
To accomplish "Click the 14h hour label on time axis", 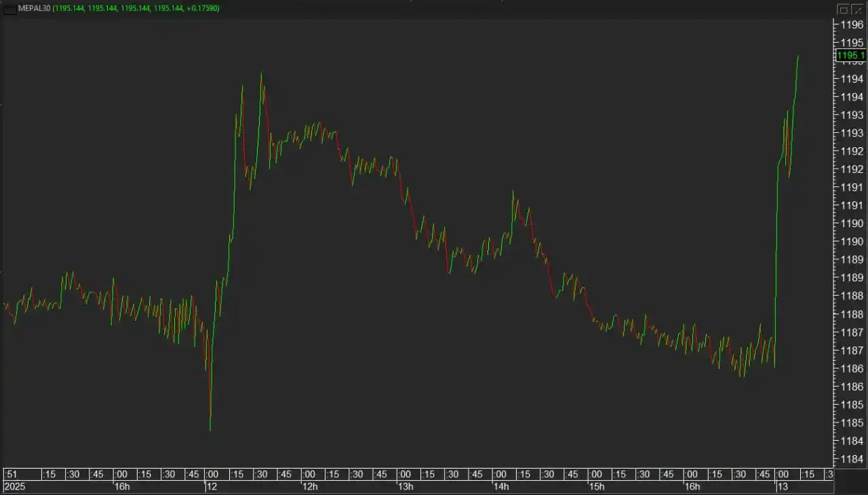I will [x=501, y=487].
